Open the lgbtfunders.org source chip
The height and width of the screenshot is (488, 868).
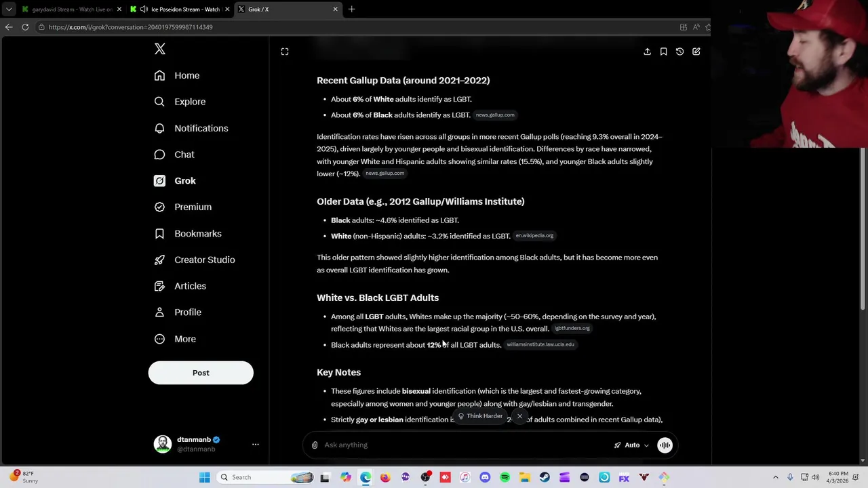pyautogui.click(x=572, y=329)
